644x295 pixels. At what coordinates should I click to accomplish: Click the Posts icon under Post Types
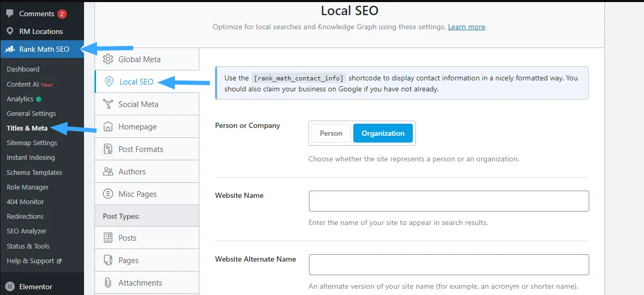[108, 238]
